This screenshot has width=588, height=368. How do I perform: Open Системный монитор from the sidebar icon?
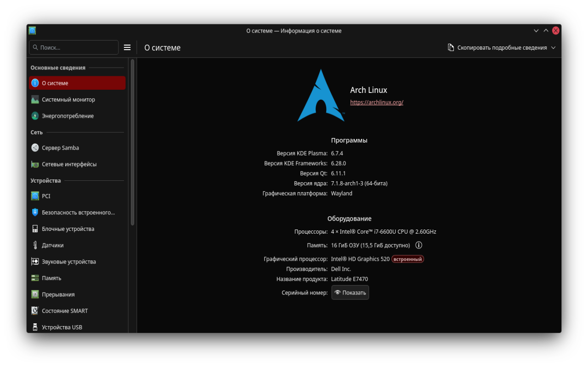tap(35, 99)
